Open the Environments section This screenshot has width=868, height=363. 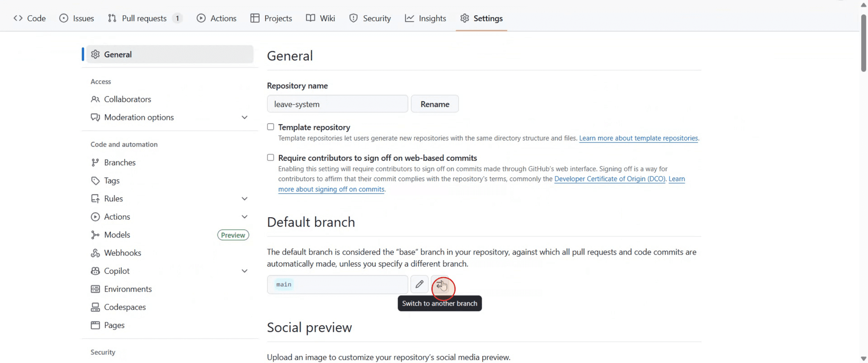click(x=128, y=288)
